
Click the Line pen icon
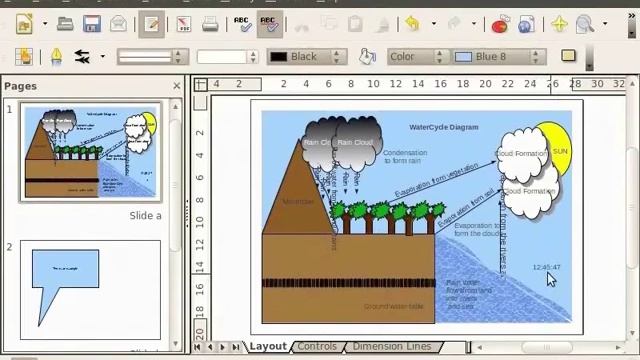tap(56, 56)
